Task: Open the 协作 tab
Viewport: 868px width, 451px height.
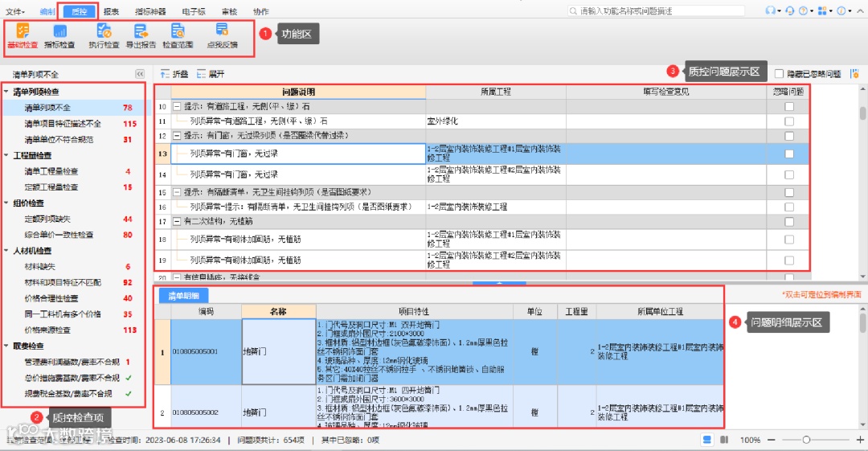Action: [260, 11]
